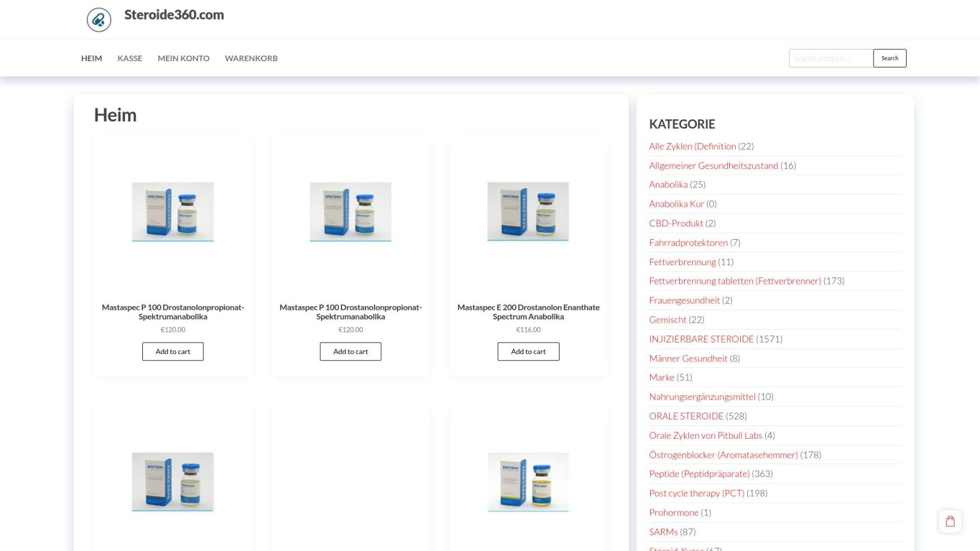Open the ORALE STEROIDE category
Viewport: 980px width, 551px height.
(686, 416)
